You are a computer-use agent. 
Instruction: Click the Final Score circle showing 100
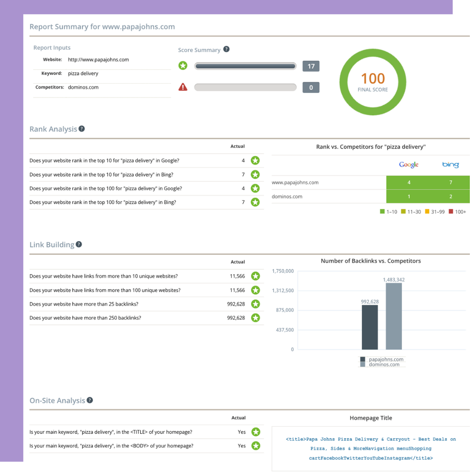pyautogui.click(x=372, y=82)
